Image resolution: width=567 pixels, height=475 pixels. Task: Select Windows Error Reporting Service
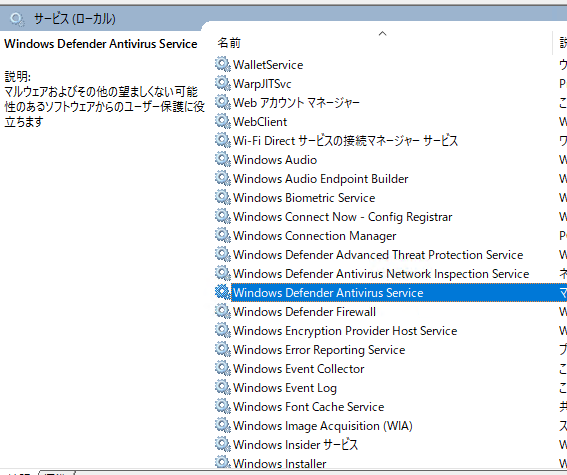319,350
